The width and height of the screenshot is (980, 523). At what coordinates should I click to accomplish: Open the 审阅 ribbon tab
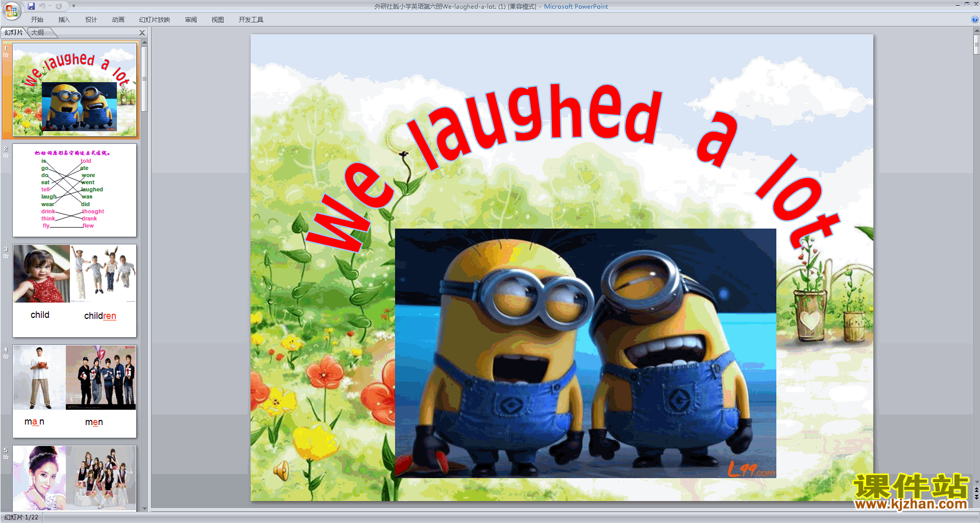191,20
